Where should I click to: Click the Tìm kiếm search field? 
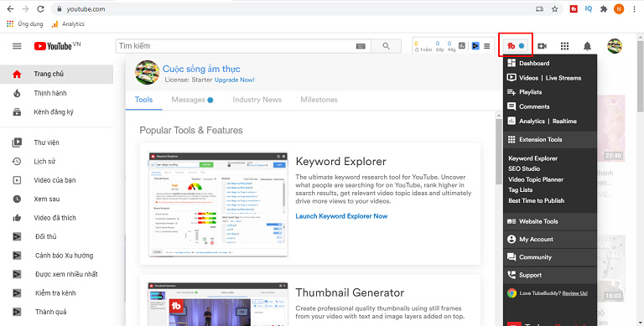[x=236, y=46]
